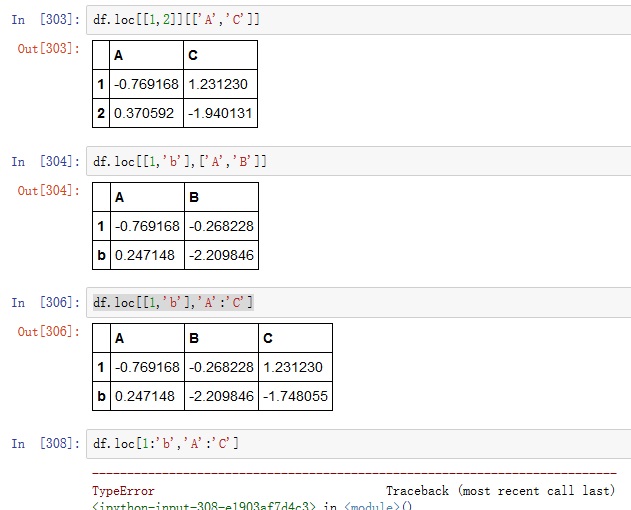The width and height of the screenshot is (631, 510).
Task: Click value 0.247148 in Out[304] table
Action: (144, 255)
